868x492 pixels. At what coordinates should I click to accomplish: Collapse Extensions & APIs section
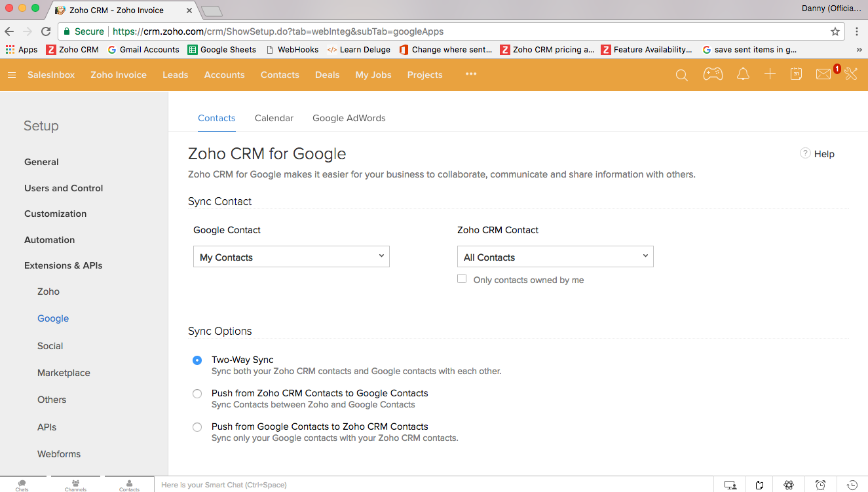click(x=64, y=266)
